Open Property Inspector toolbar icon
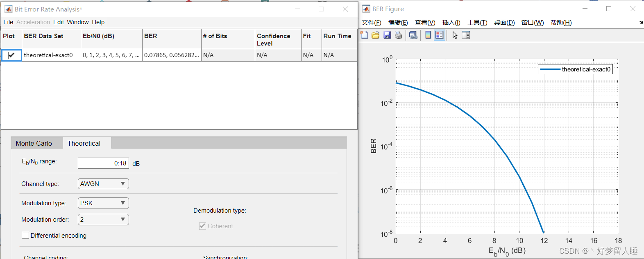 (x=466, y=35)
